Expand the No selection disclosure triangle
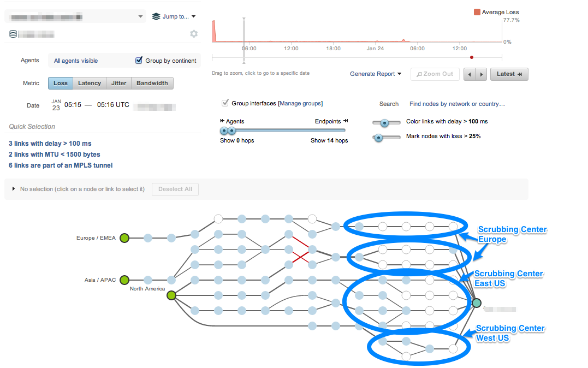Viewport: 588px width, 368px height. point(14,189)
